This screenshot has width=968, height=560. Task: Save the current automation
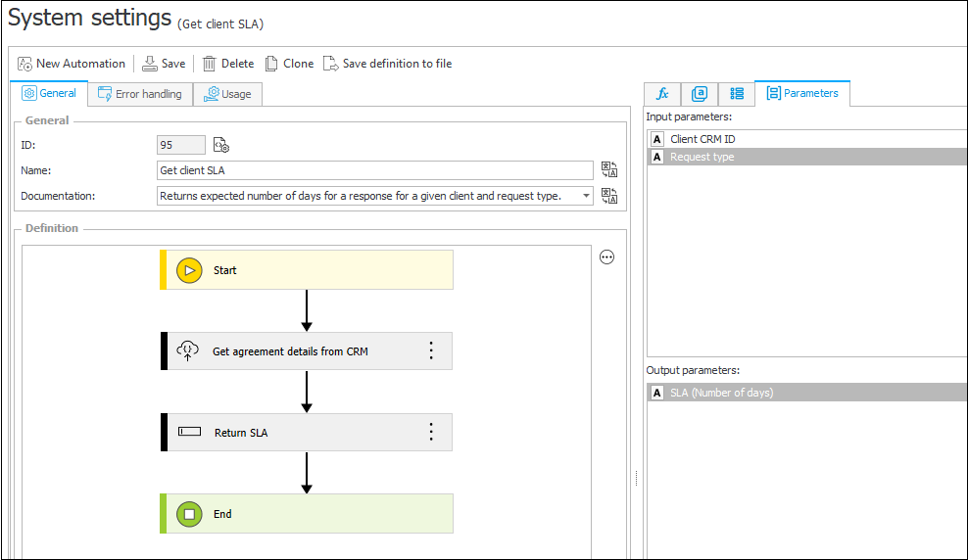pos(164,64)
